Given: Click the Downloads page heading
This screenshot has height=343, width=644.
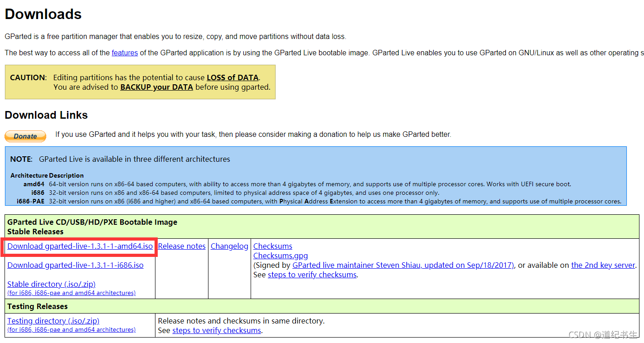Looking at the screenshot, I should coord(43,14).
